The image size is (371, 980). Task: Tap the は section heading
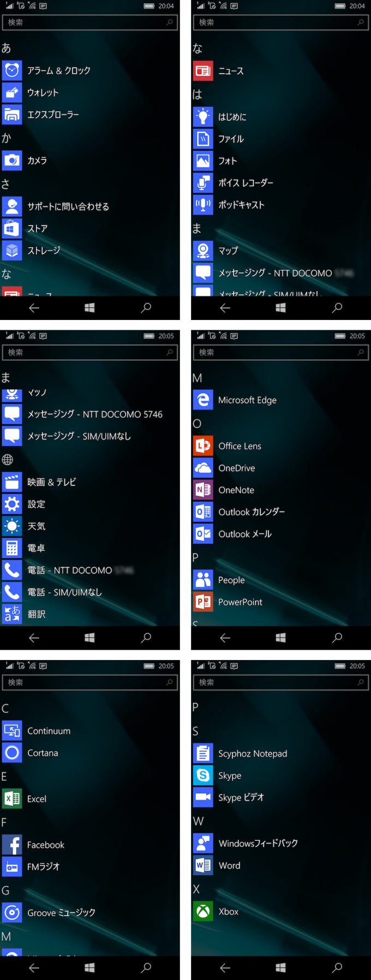tap(198, 94)
